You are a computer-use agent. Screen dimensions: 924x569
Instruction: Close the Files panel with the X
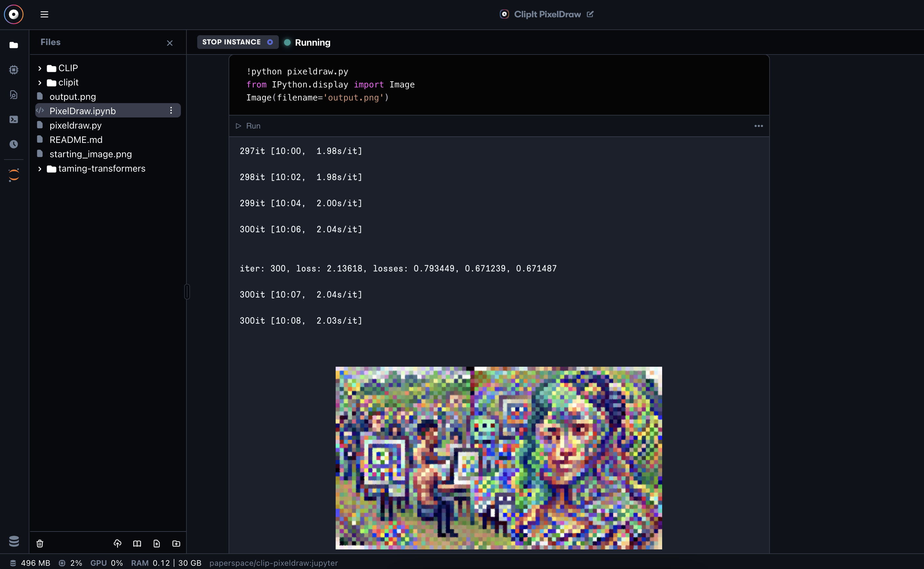169,42
